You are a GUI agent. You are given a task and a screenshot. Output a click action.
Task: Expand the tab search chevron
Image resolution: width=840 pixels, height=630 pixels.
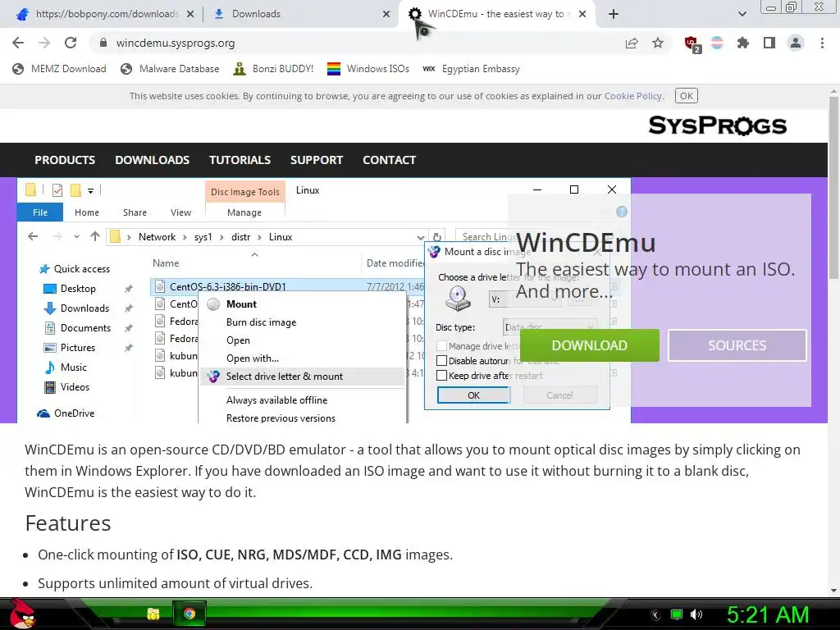coord(742,14)
